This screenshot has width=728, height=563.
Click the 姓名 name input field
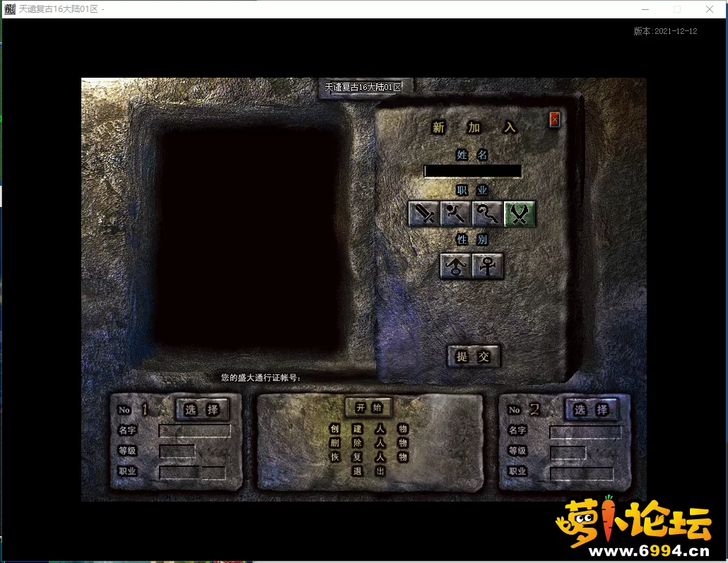pos(472,171)
